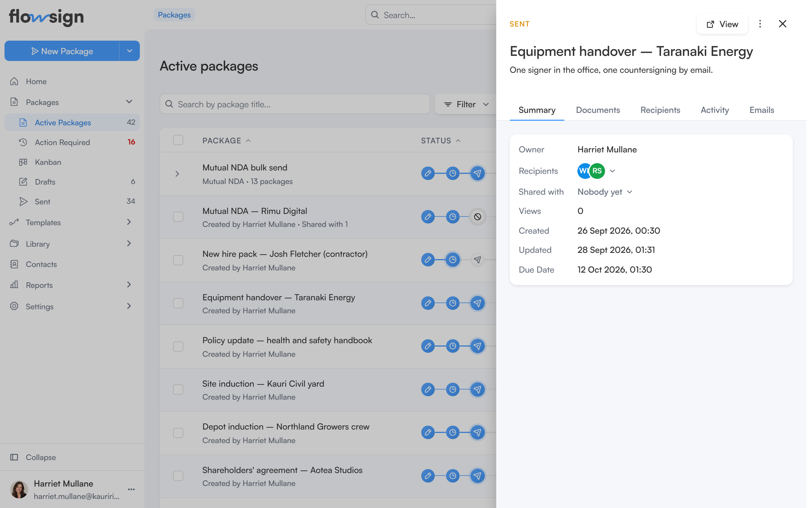Image resolution: width=812 pixels, height=508 pixels.
Task: Open Action Required list
Action: pos(72,142)
